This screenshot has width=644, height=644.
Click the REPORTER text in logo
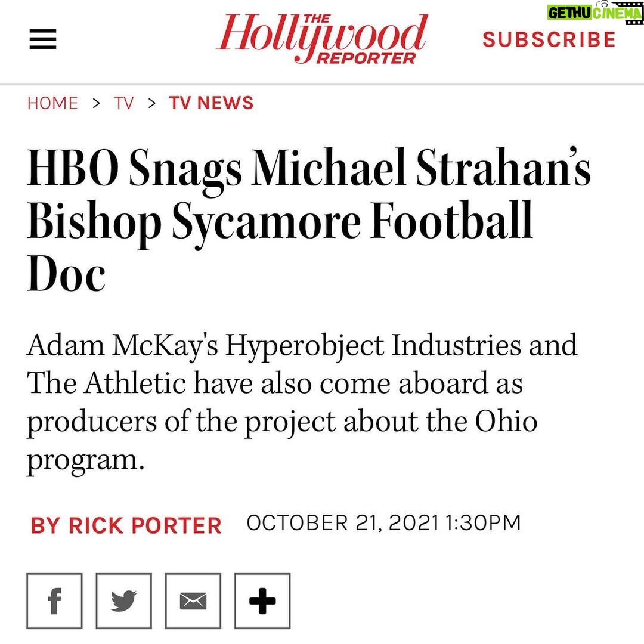coord(366,58)
